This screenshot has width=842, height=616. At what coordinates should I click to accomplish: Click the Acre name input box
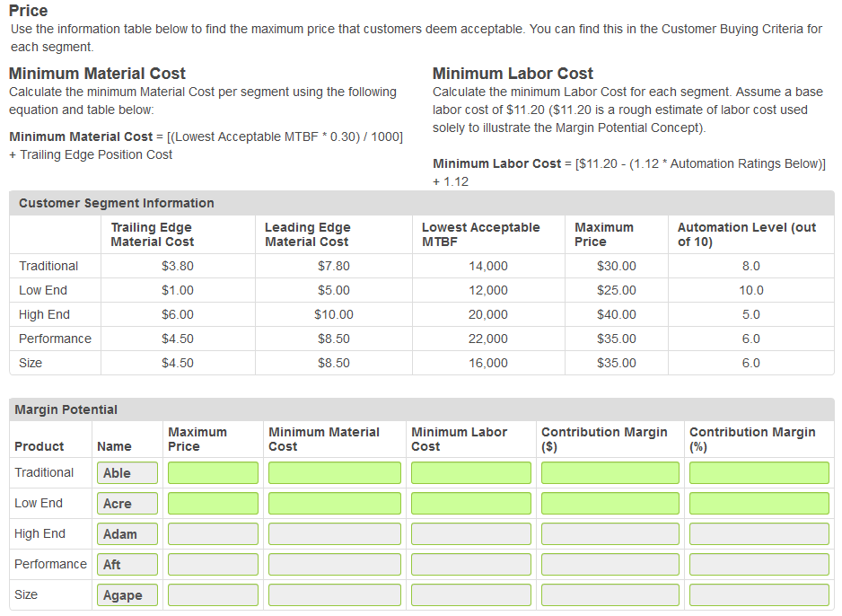[x=126, y=503]
